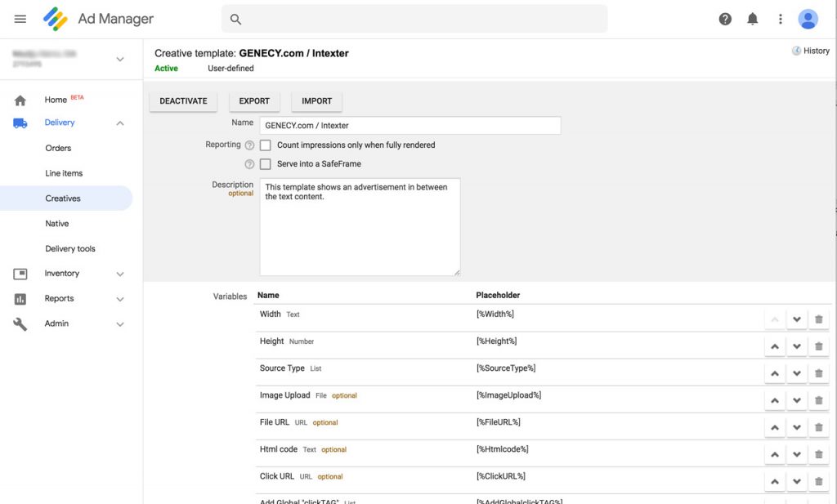Screen dimensions: 837x504
Task: Open the Html code variable
Action: pyautogui.click(x=279, y=449)
